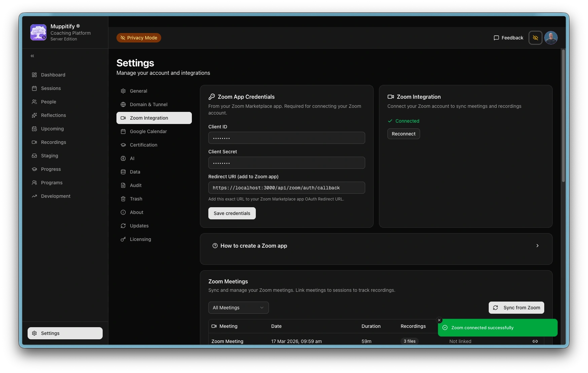Collapse the sidebar with double-chevron icon
The image size is (588, 373).
[32, 56]
